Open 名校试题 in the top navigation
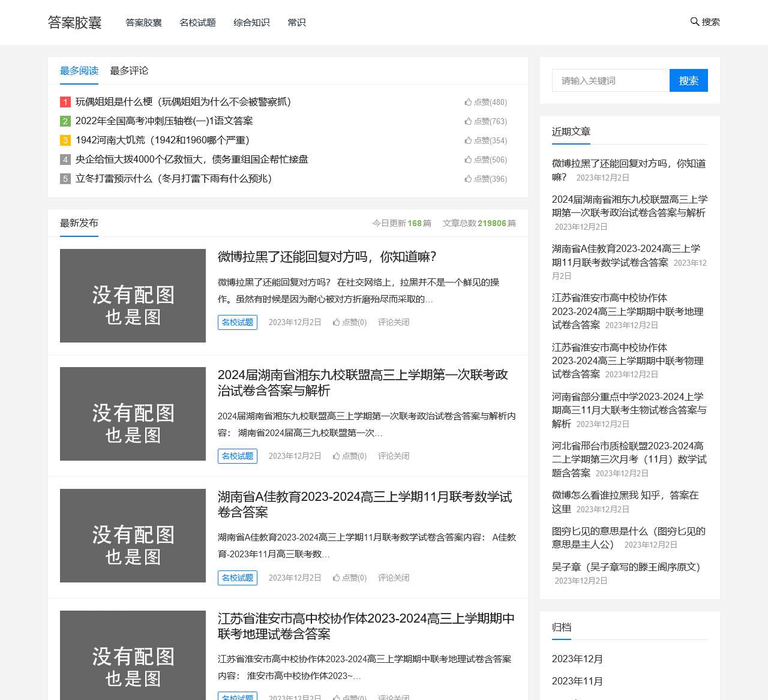Viewport: 768px width, 700px height. pos(197,22)
